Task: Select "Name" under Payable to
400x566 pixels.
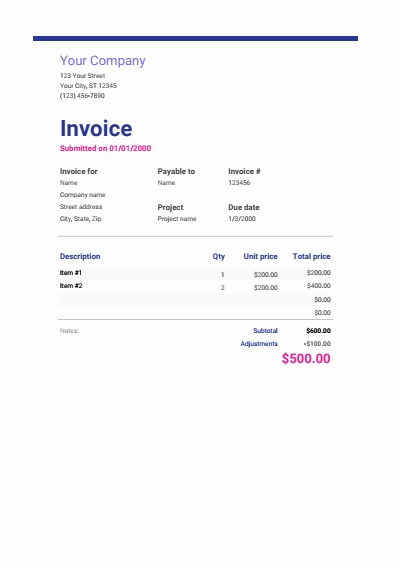Action: click(x=166, y=183)
